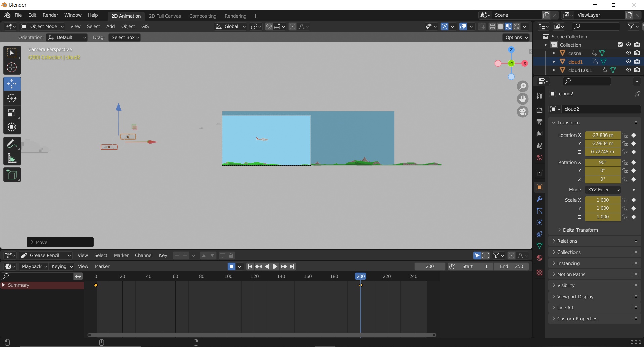The image size is (644, 347).
Task: Open Playback settings popover
Action: click(x=34, y=266)
